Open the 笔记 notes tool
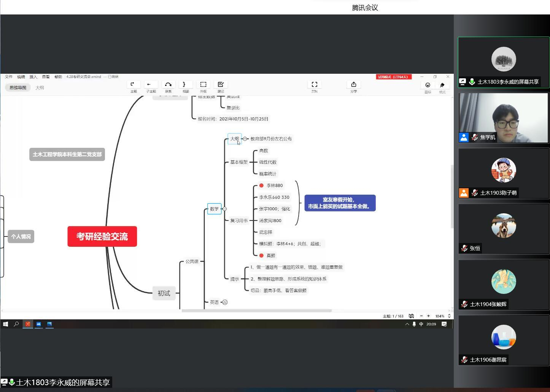 click(x=221, y=85)
